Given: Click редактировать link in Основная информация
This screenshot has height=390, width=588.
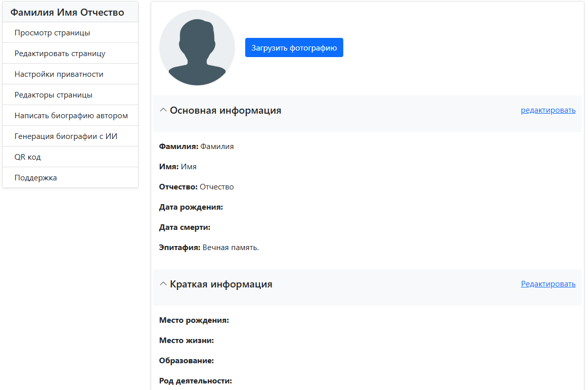Looking at the screenshot, I should (x=548, y=110).
